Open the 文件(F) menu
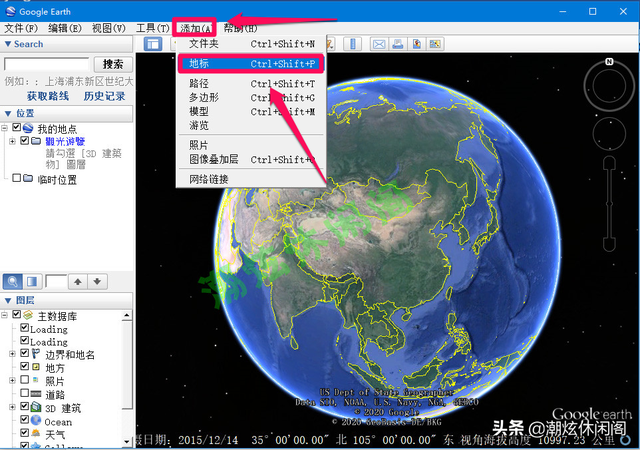The image size is (640, 450). (21, 28)
